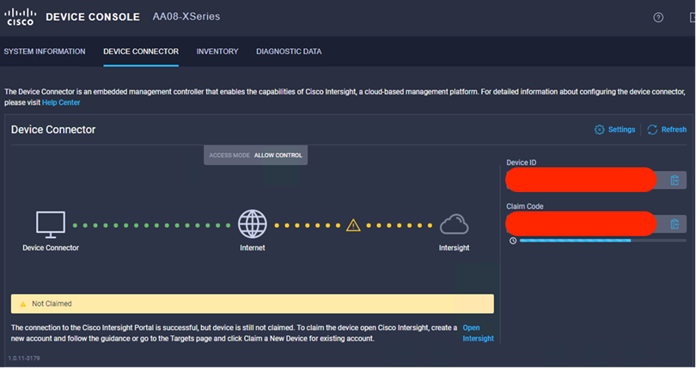Click the Not Claimed status banner

(252, 304)
